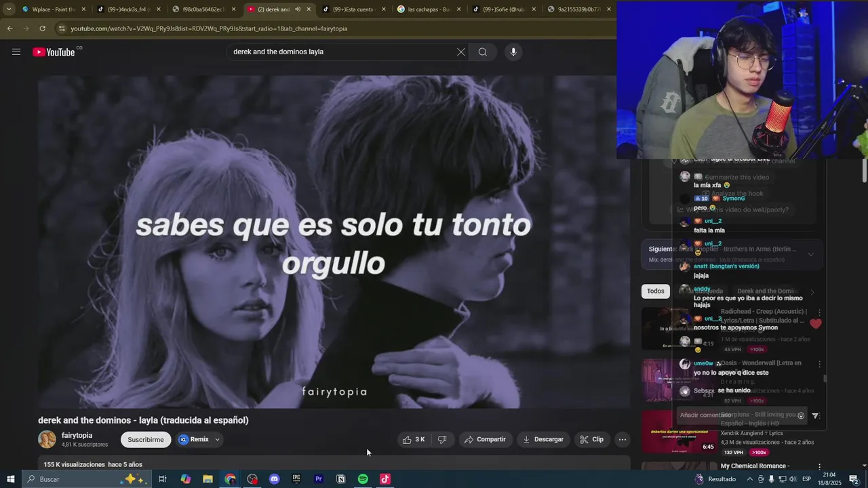
Task: Go to YouTube home via logo
Action: 54,52
